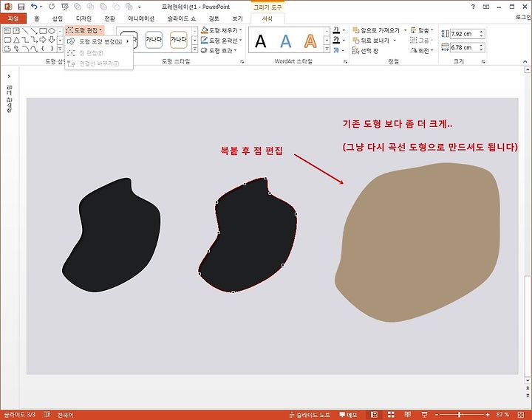Screen dimensions: 532x420
Task: Select the text box shape in the gallery
Action: [7, 31]
